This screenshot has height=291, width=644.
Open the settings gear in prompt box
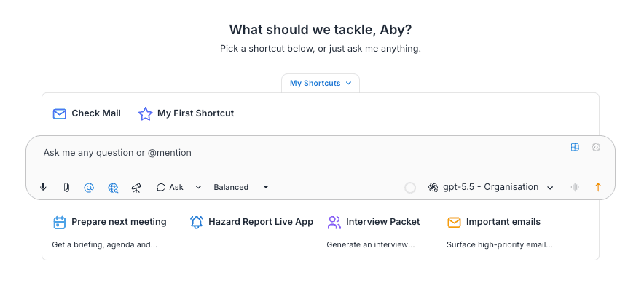596,147
